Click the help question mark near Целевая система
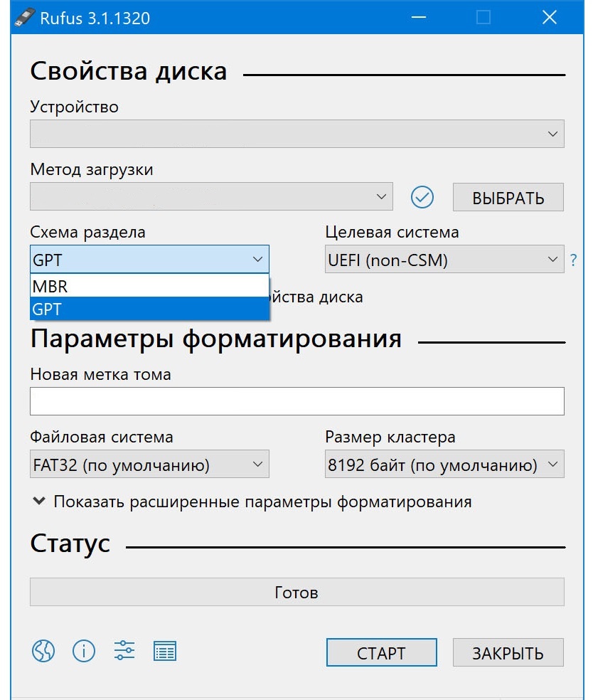 (574, 260)
